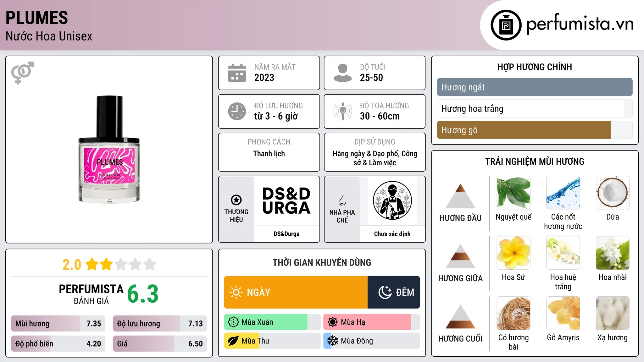Image resolution: width=644 pixels, height=362 pixels.
Task: Click the 'từ 3 - 6 giờ' longevity value
Action: [x=276, y=116]
